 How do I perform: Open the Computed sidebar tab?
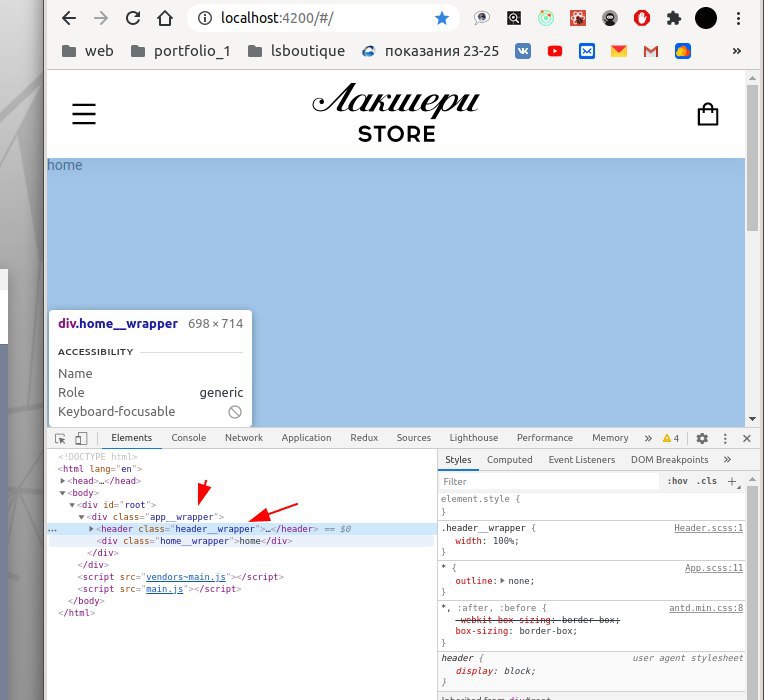[510, 459]
